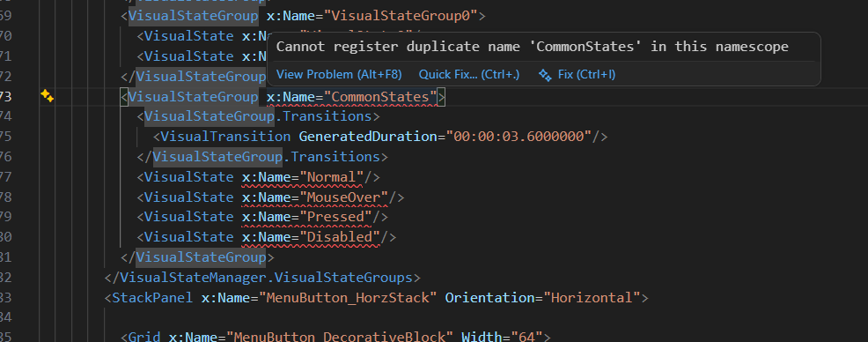Click the "Pressed" VisualState name
This screenshot has height=342, width=868.
pyautogui.click(x=335, y=217)
